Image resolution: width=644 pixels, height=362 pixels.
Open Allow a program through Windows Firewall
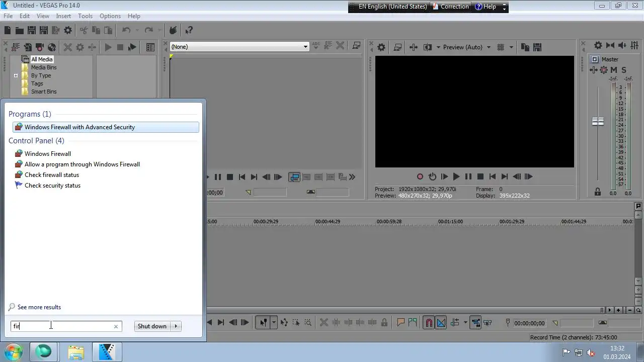(82, 164)
